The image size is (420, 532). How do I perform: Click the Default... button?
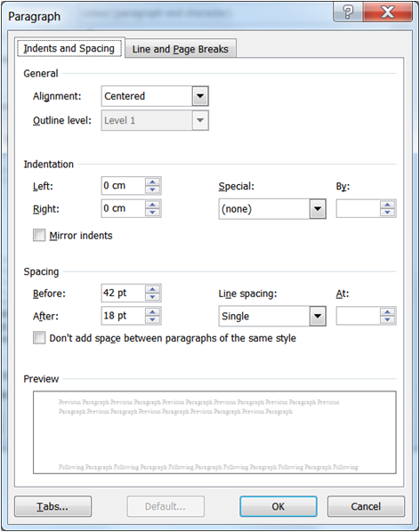[166, 506]
